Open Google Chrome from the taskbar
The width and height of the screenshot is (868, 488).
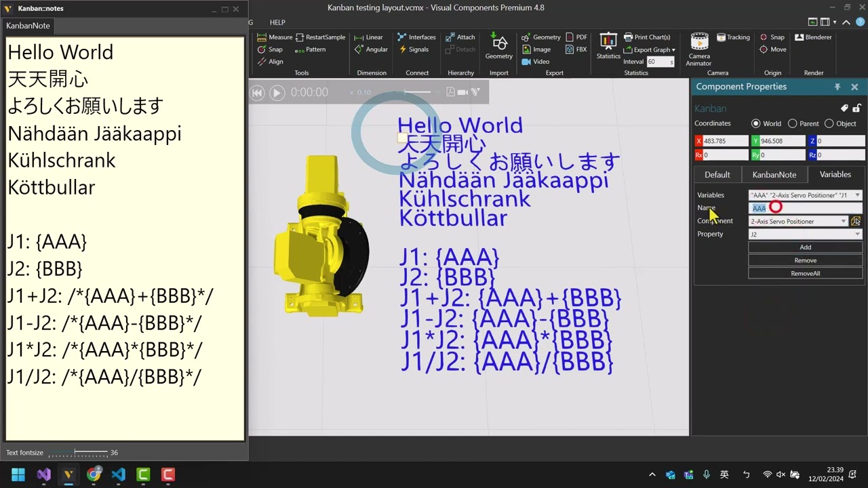94,474
